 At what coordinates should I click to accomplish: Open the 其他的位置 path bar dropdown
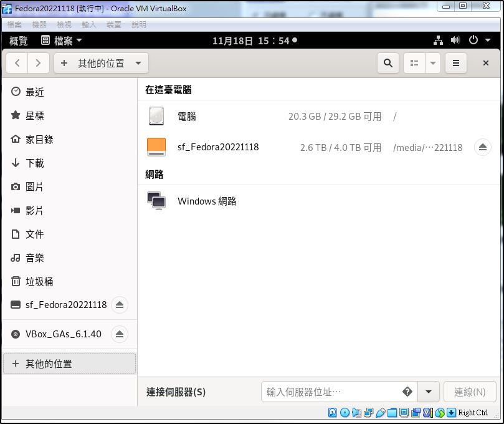(102, 63)
